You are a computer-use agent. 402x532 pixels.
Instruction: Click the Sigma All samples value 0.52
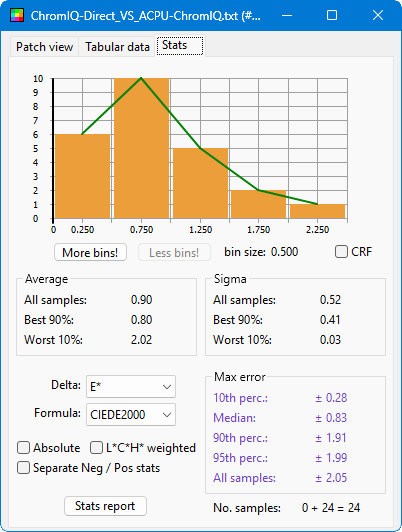[x=330, y=300]
